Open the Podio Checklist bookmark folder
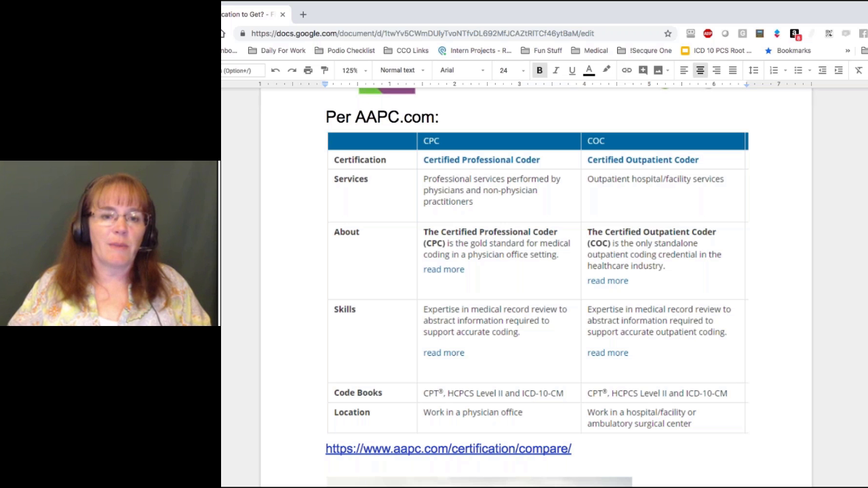868x488 pixels. pyautogui.click(x=344, y=51)
